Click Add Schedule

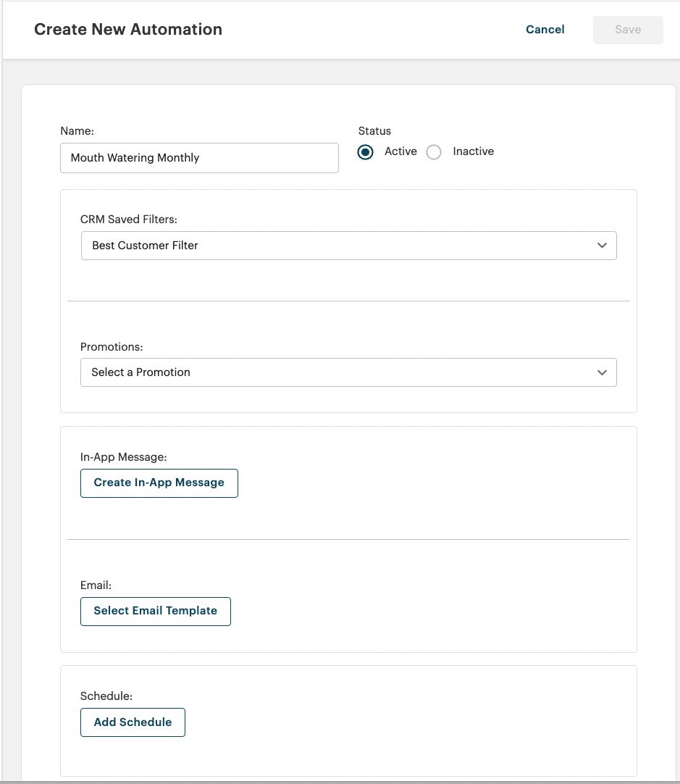click(133, 722)
